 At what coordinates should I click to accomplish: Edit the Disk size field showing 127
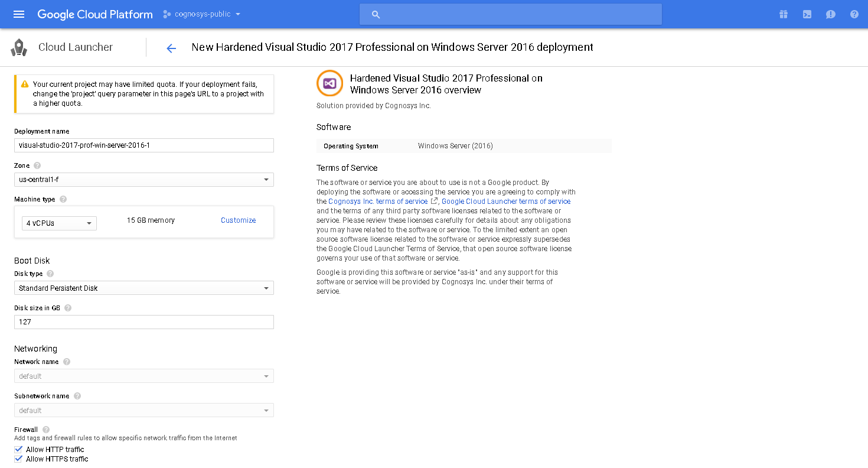tap(144, 322)
